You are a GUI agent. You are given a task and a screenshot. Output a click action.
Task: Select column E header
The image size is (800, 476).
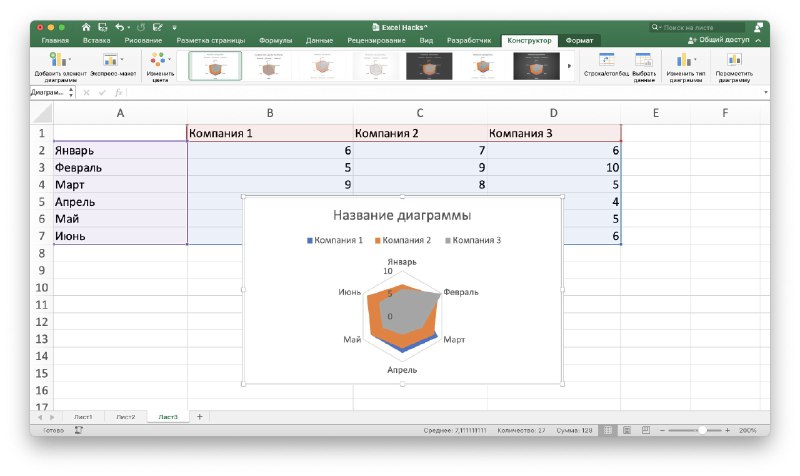tap(656, 113)
